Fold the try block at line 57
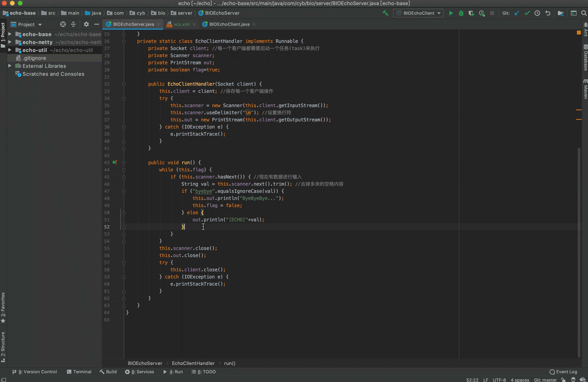Image resolution: width=588 pixels, height=382 pixels. coord(124,263)
